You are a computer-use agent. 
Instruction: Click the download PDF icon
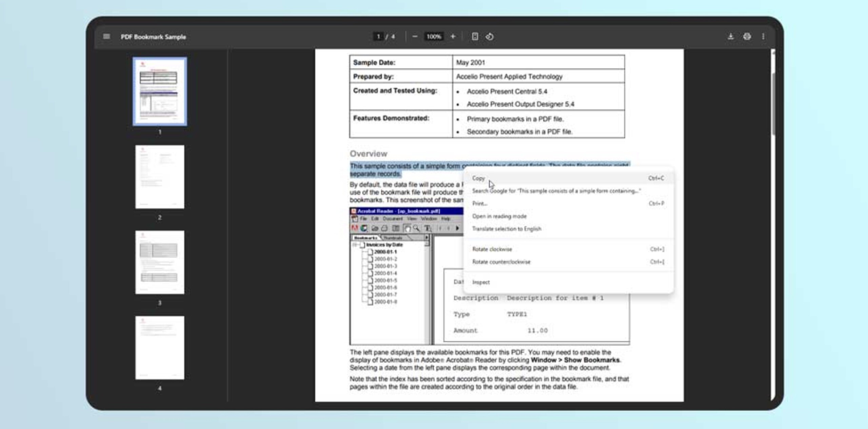(731, 36)
